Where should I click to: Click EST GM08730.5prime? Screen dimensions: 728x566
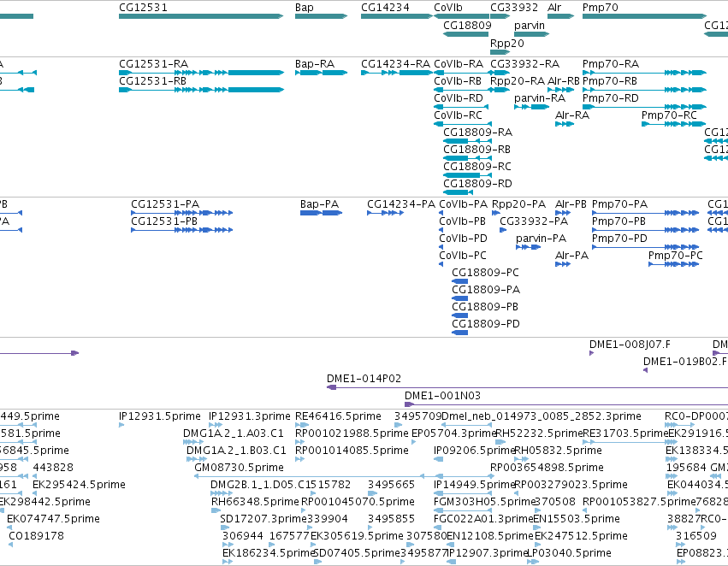239,468
